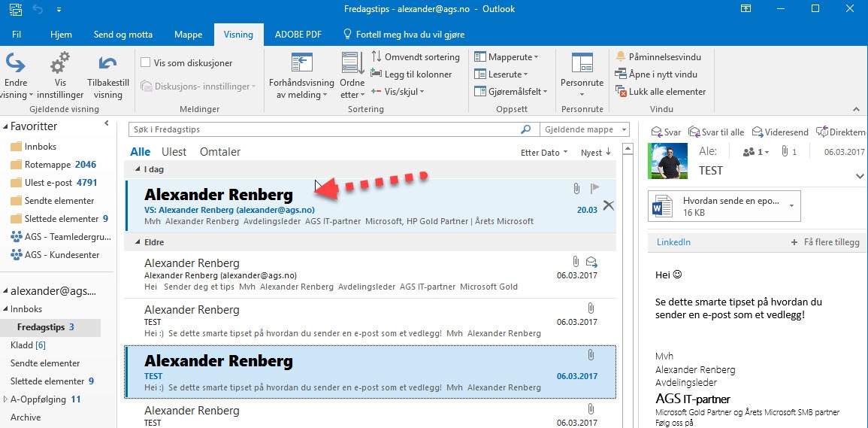Open the Word attachment dropdown arrow
Viewport: 868px width, 428px height.
coord(791,205)
